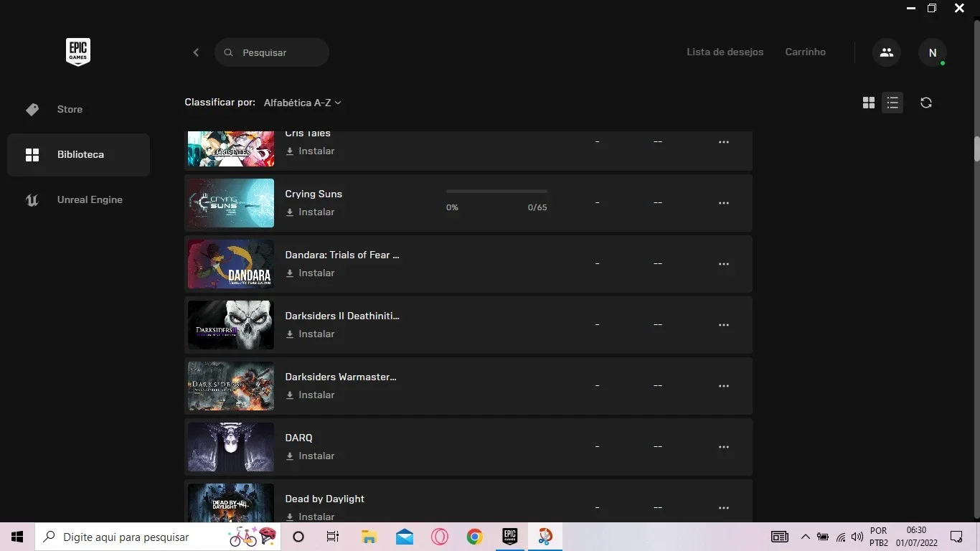The width and height of the screenshot is (980, 551).
Task: Click the Crying Suns title text
Action: [x=314, y=194]
